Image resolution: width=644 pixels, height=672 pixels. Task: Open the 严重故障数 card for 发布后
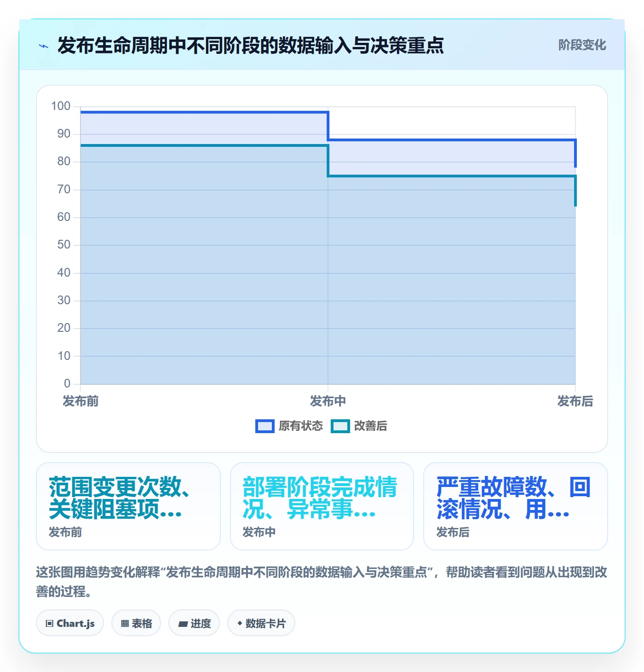[x=516, y=506]
